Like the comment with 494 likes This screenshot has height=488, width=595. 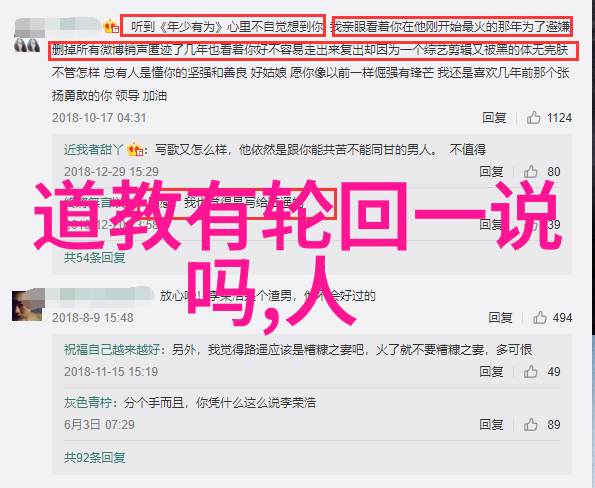[540, 317]
